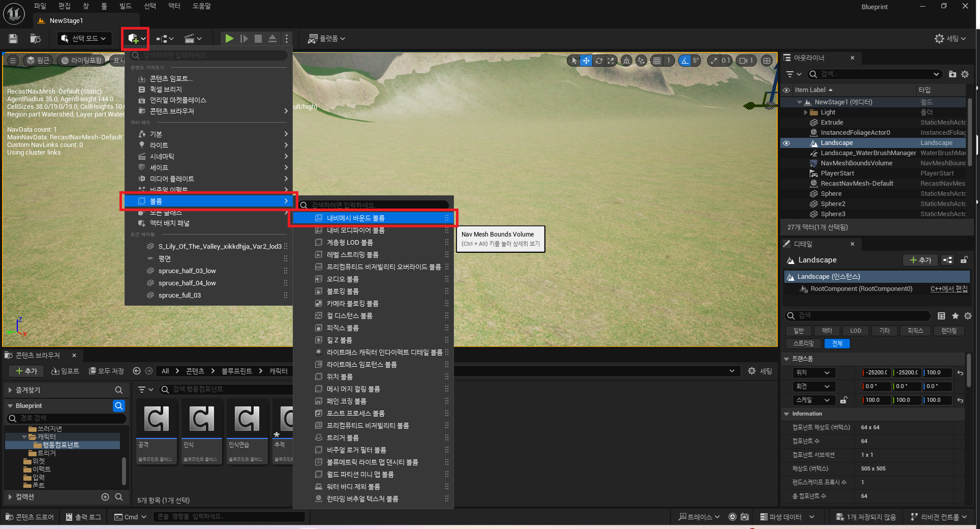Activate the rotate gizmo tool
Image resolution: width=980 pixels, height=529 pixels.
point(599,61)
